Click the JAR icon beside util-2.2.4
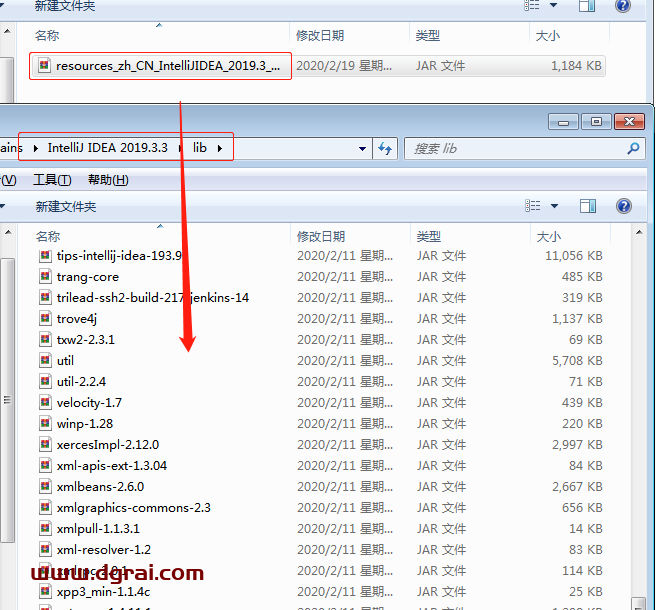The width and height of the screenshot is (659, 610). 45,382
